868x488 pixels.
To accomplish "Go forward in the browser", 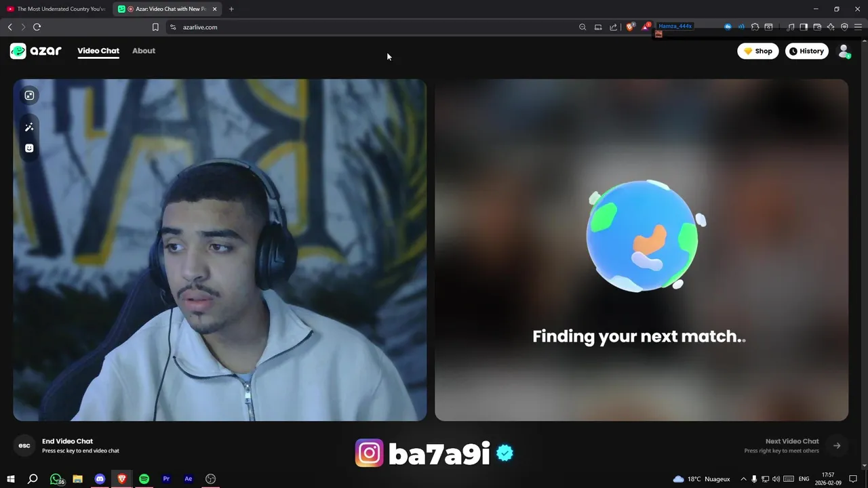I will coord(23,27).
